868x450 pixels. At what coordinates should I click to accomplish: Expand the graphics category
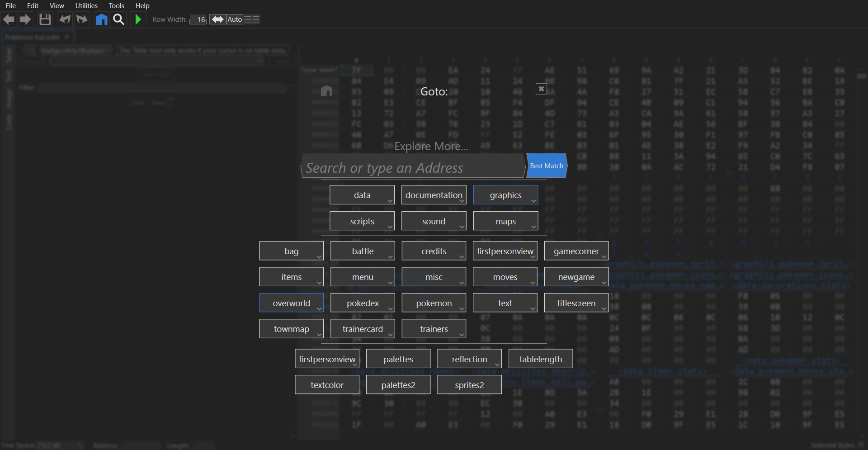tap(505, 195)
